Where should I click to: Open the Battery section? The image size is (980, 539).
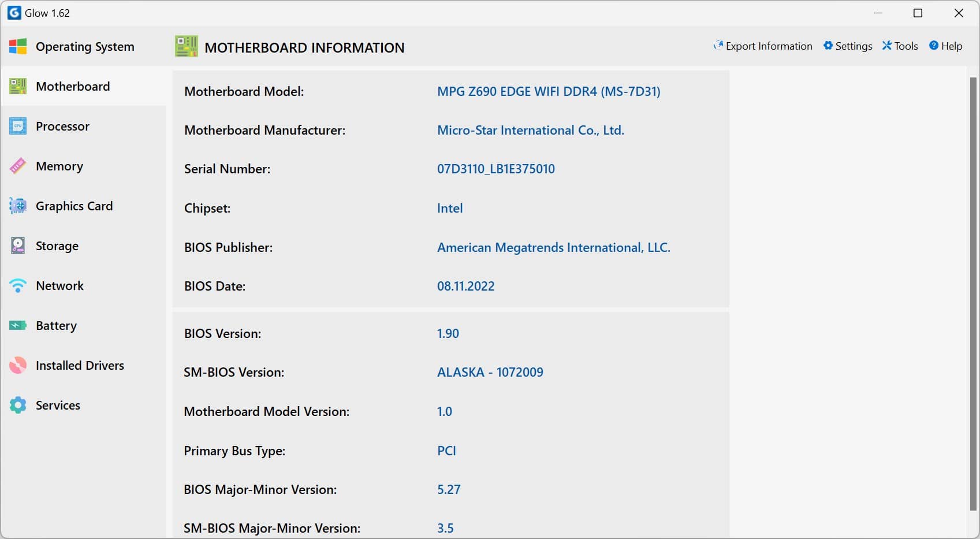click(x=56, y=326)
